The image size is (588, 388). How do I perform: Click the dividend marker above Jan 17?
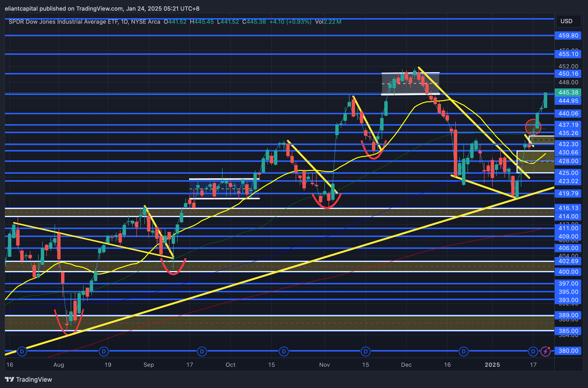click(x=533, y=351)
